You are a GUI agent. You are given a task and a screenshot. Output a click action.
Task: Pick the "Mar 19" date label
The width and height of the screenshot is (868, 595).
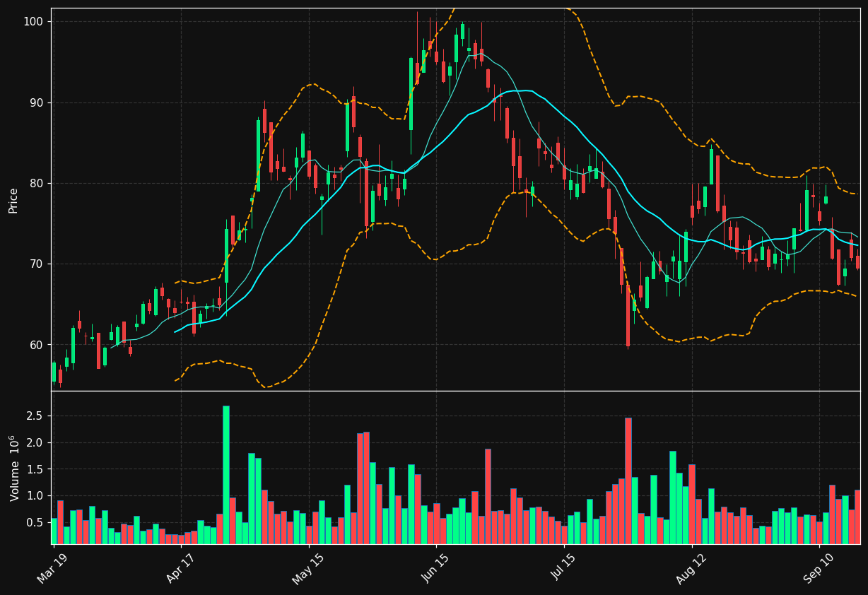(x=53, y=569)
